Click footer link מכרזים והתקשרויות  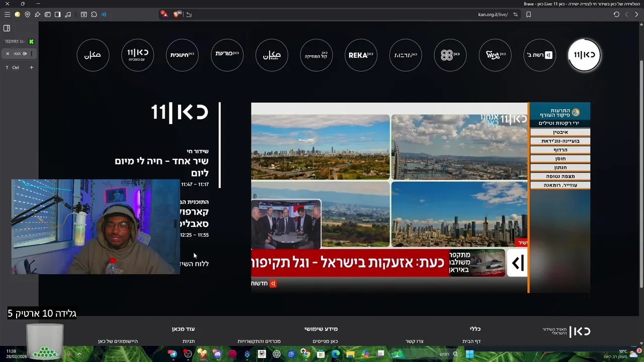click(259, 341)
